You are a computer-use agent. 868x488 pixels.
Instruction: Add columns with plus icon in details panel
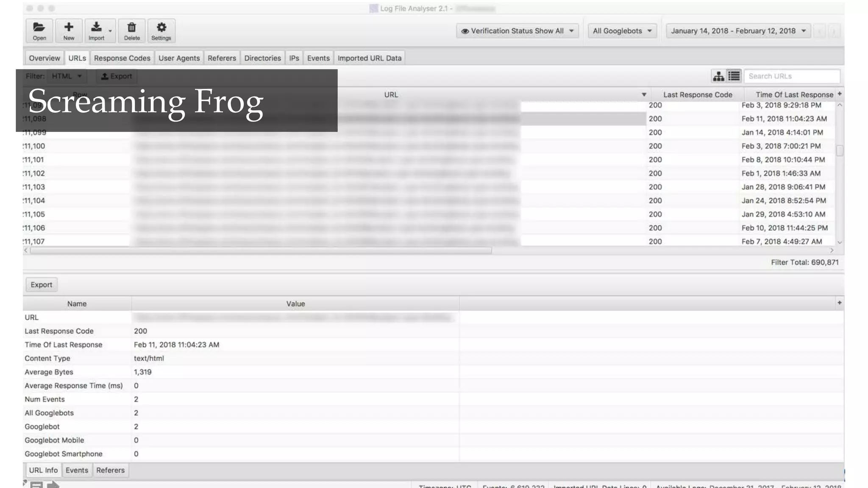tap(839, 302)
